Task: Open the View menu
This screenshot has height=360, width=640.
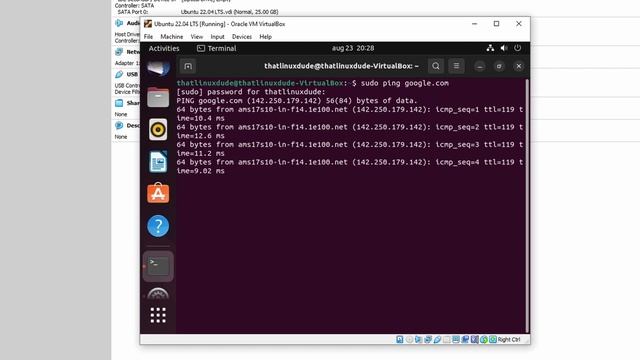Action: coord(197,37)
